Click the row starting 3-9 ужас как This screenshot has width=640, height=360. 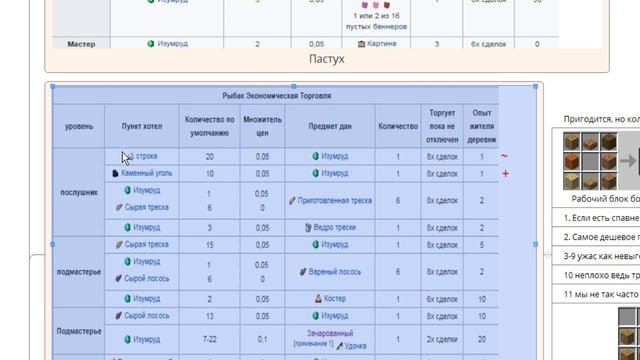coord(596,256)
